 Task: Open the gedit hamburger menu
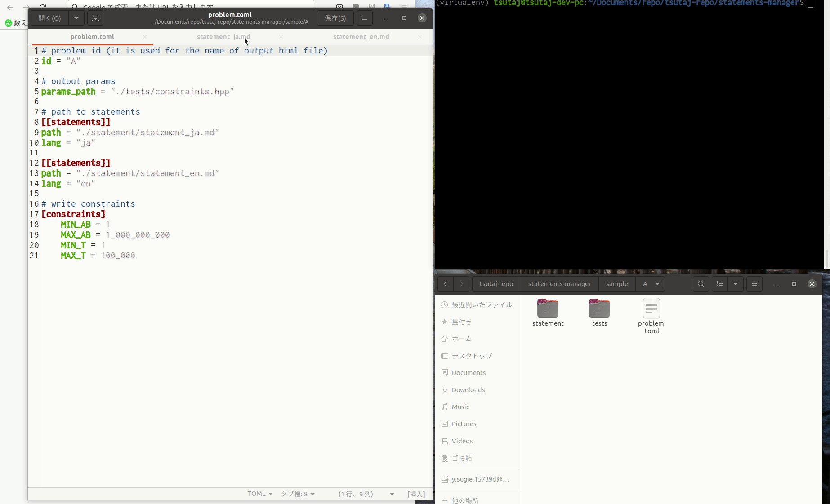(x=365, y=18)
